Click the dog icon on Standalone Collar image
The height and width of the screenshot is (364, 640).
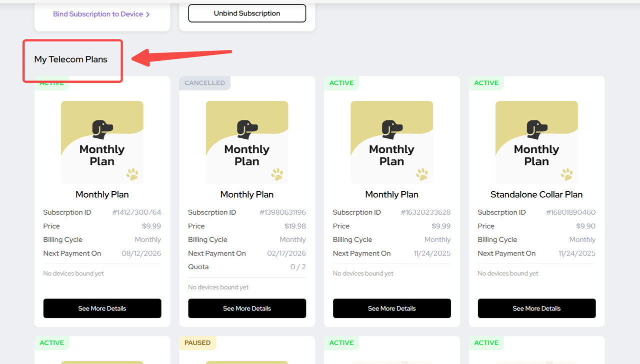pyautogui.click(x=537, y=129)
